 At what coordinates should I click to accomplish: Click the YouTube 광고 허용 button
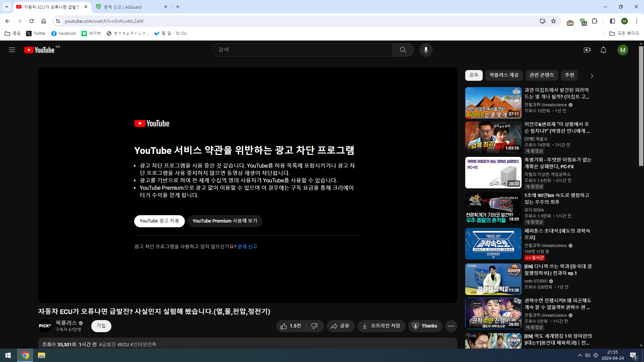[x=159, y=221]
